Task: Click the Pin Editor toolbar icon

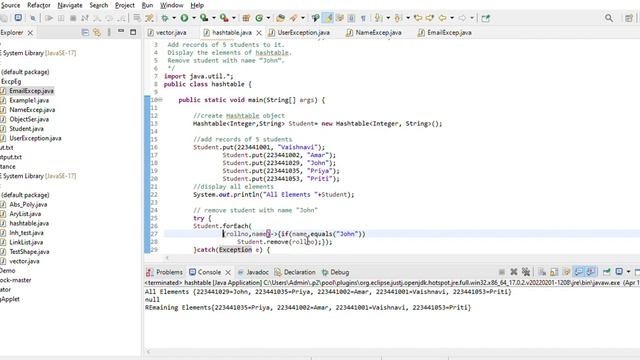Action: point(485,18)
